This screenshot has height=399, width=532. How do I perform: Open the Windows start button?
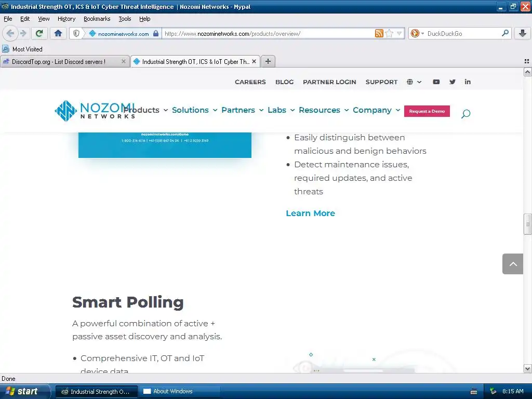(x=25, y=391)
